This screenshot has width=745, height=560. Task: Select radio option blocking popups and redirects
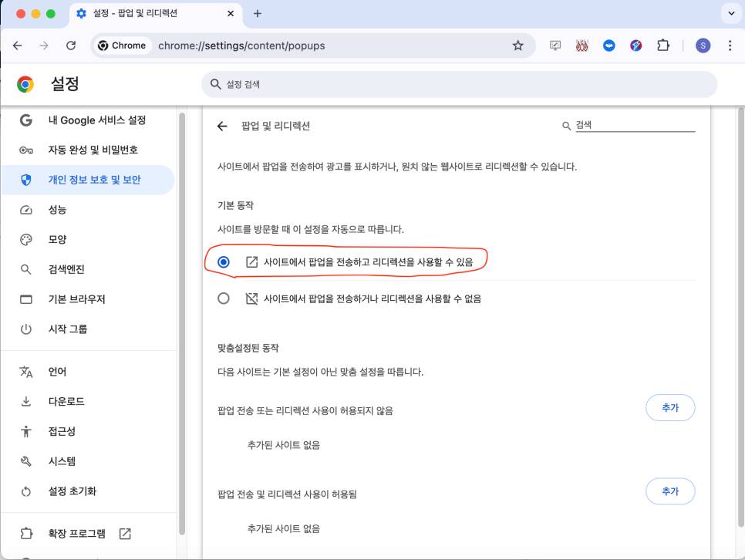pyautogui.click(x=224, y=299)
